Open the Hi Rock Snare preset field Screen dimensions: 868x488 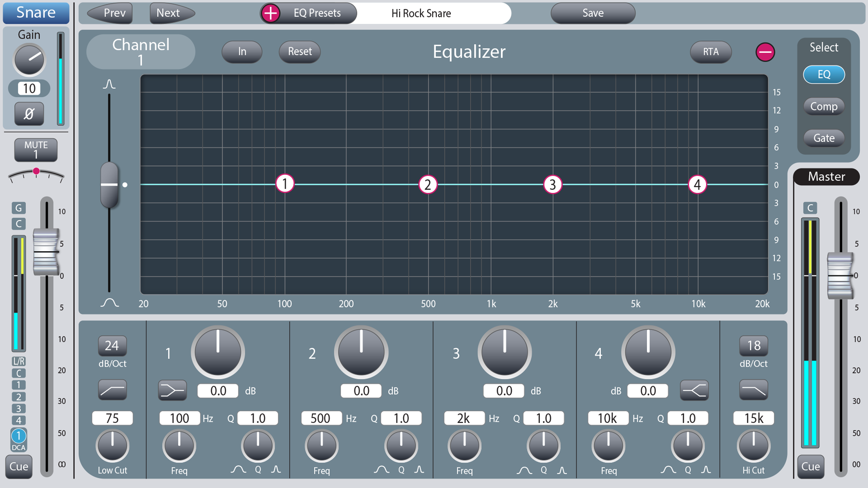[421, 13]
